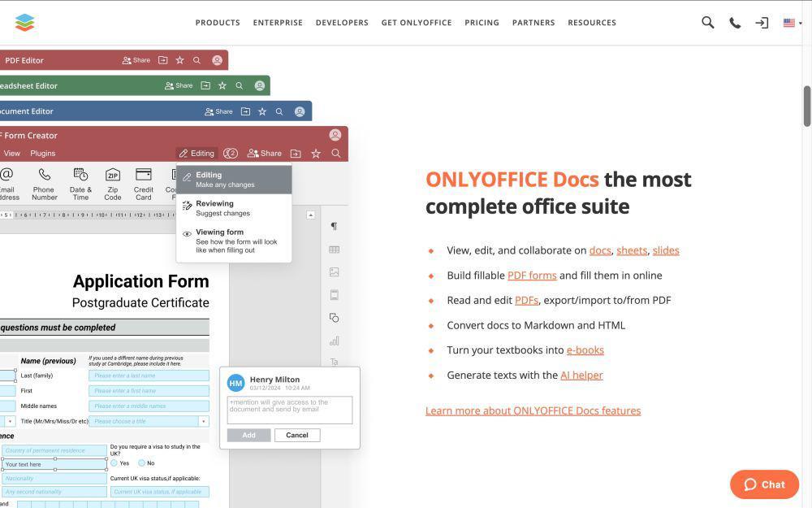This screenshot has height=508, width=812.
Task: Open the RESOURCES menu
Action: point(592,23)
